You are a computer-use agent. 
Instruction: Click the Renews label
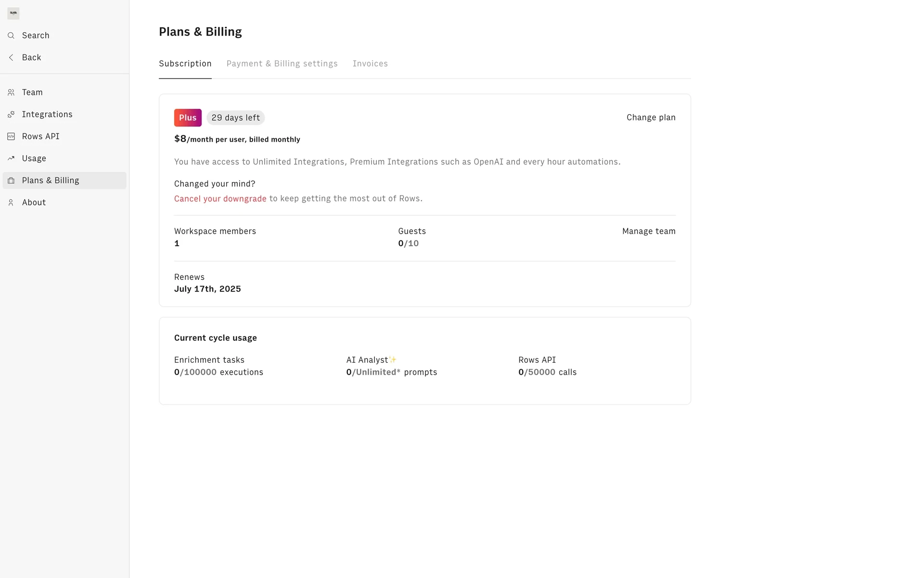coord(189,277)
